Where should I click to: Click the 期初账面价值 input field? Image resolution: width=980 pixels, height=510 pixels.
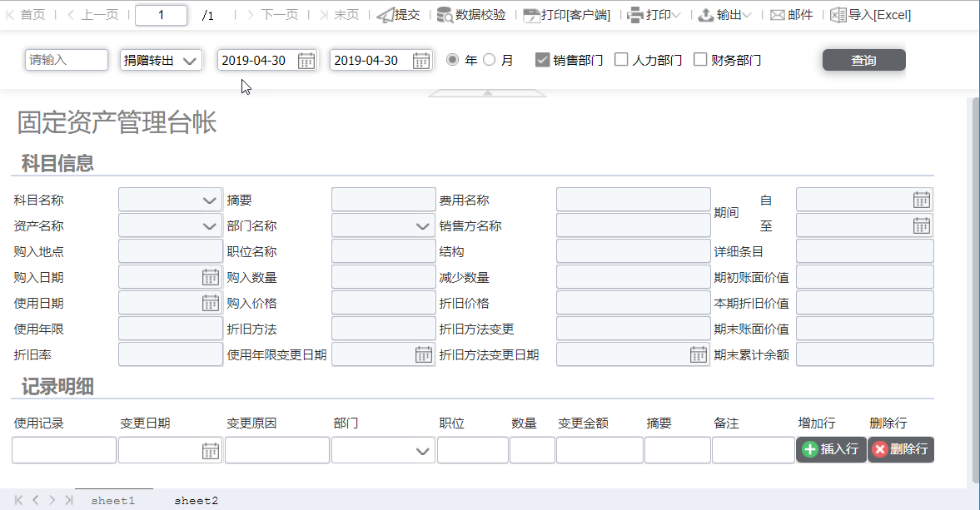[x=865, y=277]
